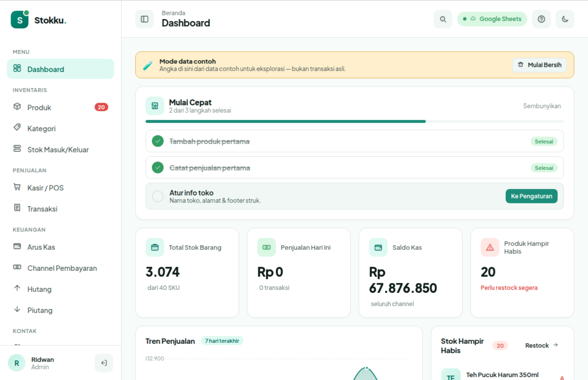Click Ke Pengaturan button
This screenshot has height=380, width=588.
(531, 196)
